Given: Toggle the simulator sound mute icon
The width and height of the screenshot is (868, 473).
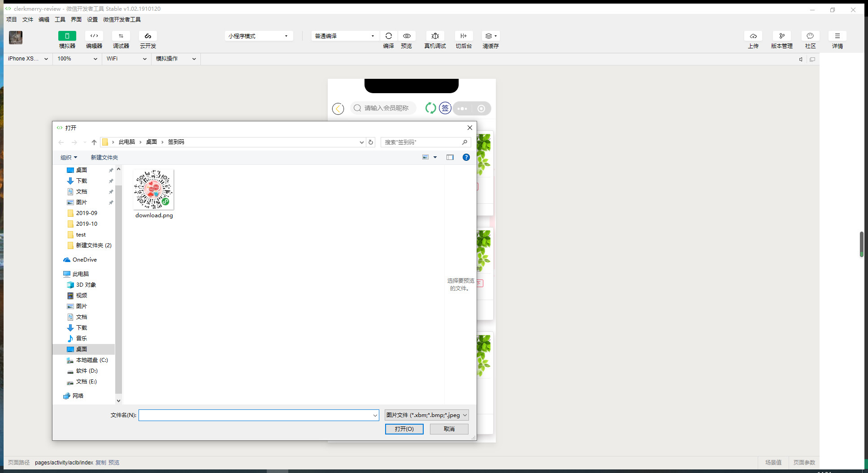Looking at the screenshot, I should coord(801,59).
